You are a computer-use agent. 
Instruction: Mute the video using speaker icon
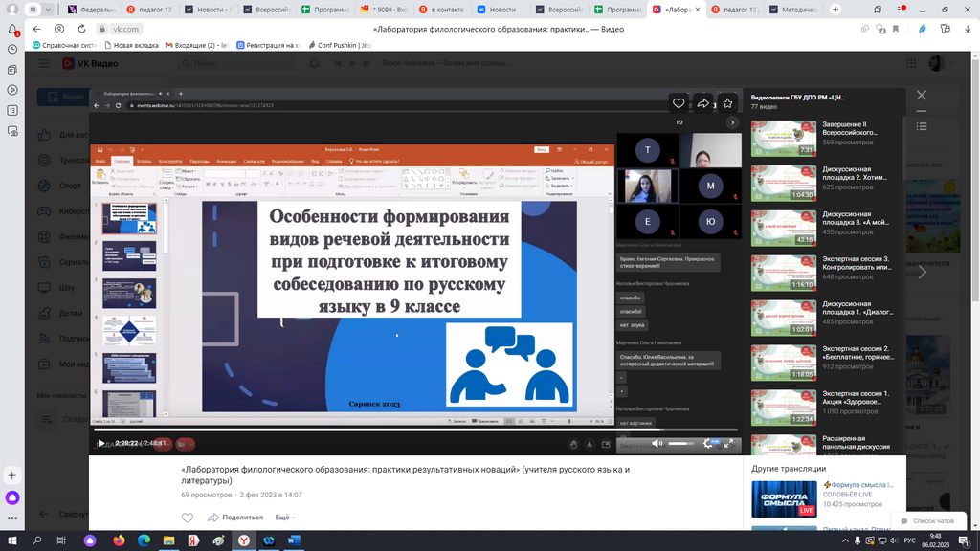657,444
